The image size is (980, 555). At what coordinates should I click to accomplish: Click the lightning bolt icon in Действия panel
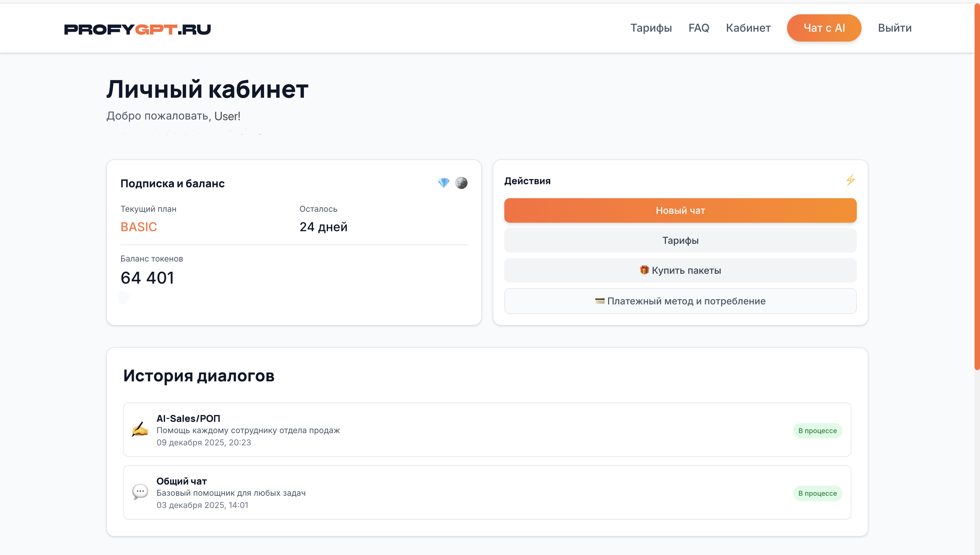pyautogui.click(x=851, y=180)
